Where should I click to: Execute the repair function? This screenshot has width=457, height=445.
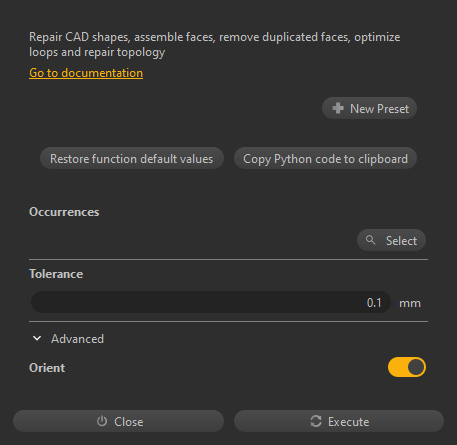coord(339,421)
